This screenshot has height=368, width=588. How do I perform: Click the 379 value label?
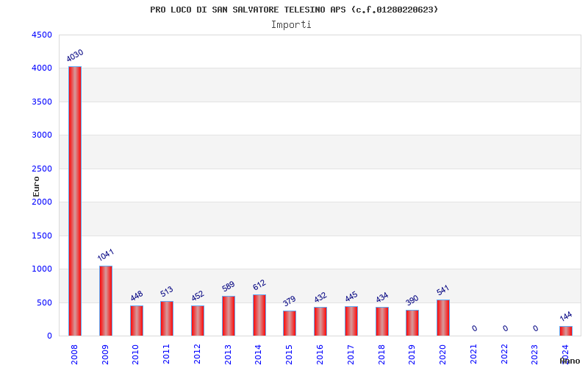(290, 301)
